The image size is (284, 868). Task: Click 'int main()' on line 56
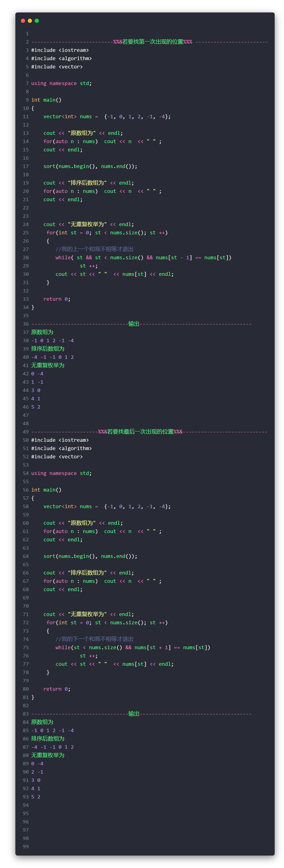coord(46,490)
